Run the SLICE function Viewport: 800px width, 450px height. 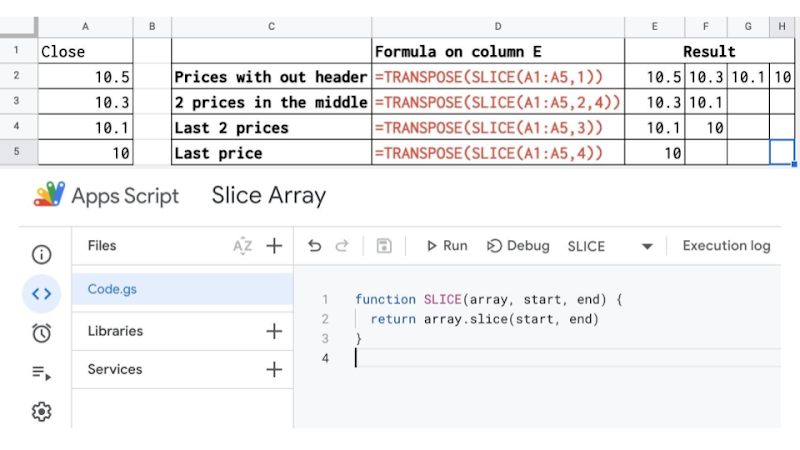pos(447,246)
